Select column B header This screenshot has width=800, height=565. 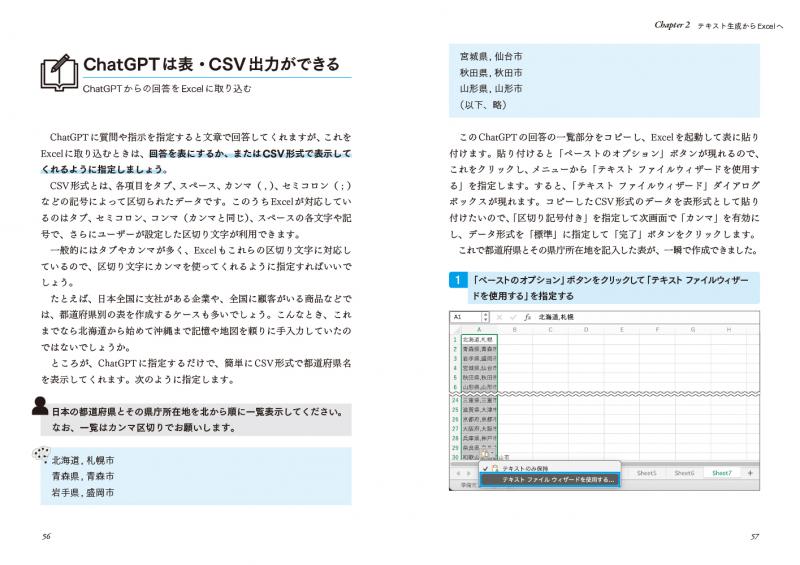(x=515, y=330)
